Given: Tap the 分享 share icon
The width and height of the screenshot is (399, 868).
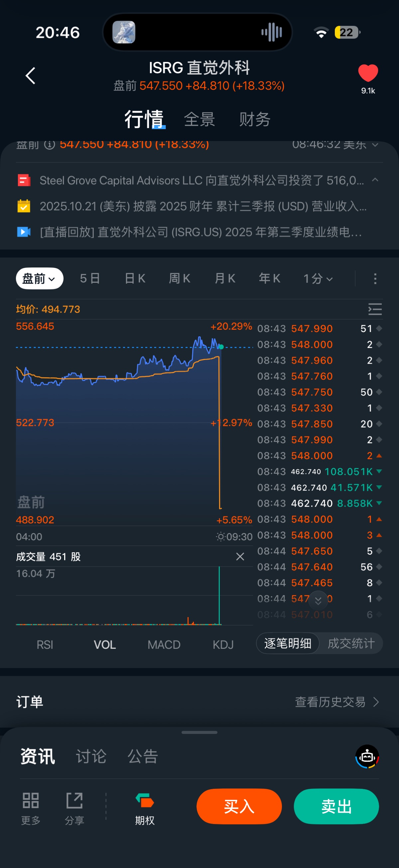Looking at the screenshot, I should click(74, 800).
